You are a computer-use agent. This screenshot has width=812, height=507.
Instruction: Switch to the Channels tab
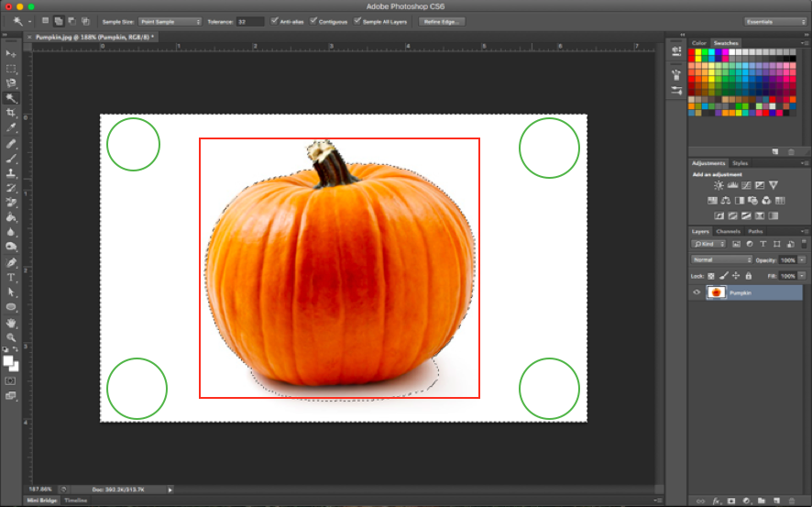click(728, 231)
